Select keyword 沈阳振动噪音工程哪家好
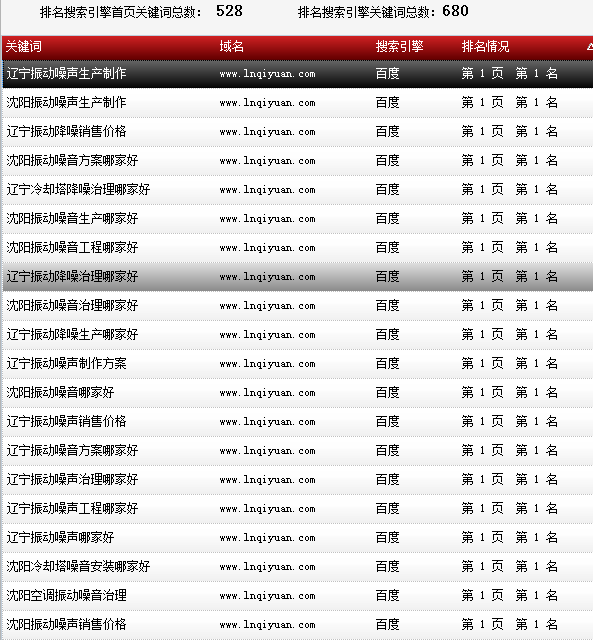Image resolution: width=593 pixels, height=640 pixels. (x=72, y=247)
